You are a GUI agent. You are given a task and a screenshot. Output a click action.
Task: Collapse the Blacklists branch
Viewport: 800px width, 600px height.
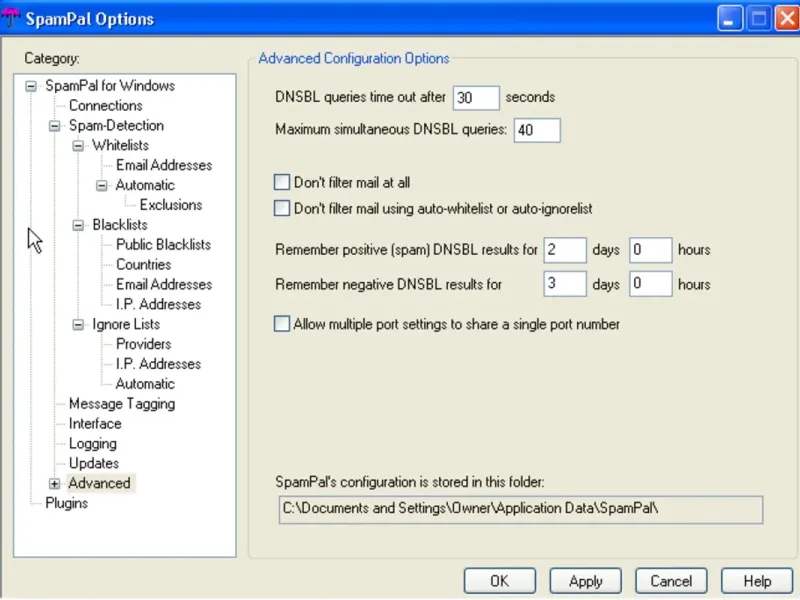[78, 225]
